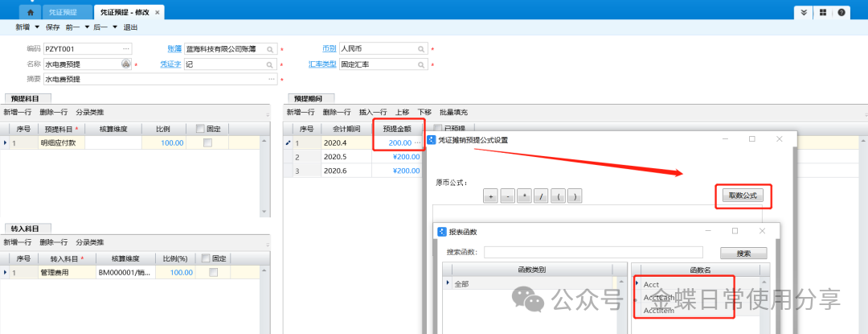The height and width of the screenshot is (334, 868).
Task: Toggle 固定 header checkbox in 预提科目 grid
Action: [x=200, y=128]
